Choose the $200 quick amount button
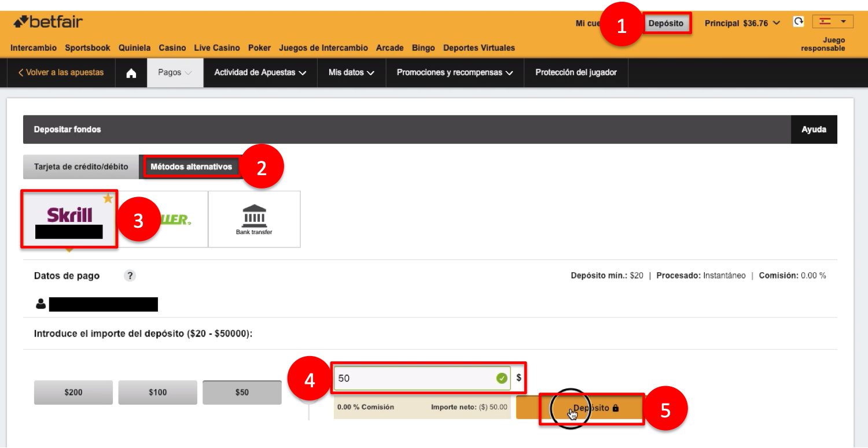 coord(73,392)
